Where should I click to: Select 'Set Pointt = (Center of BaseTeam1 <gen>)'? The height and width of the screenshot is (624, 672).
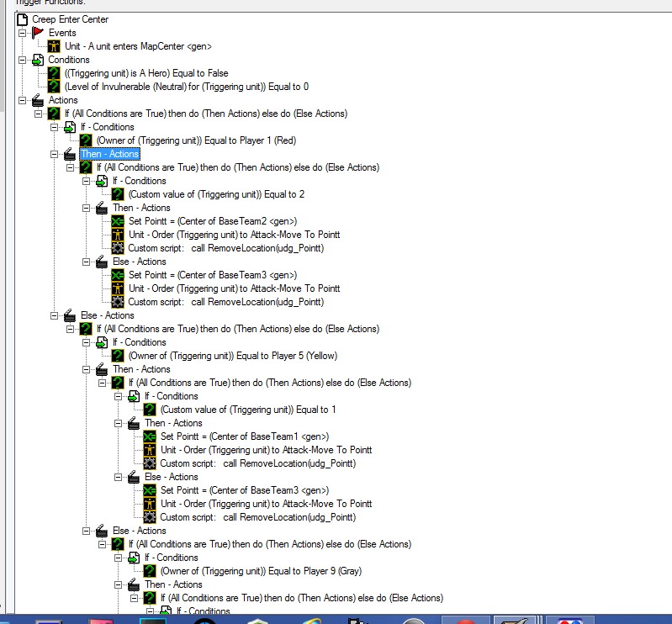coord(245,436)
